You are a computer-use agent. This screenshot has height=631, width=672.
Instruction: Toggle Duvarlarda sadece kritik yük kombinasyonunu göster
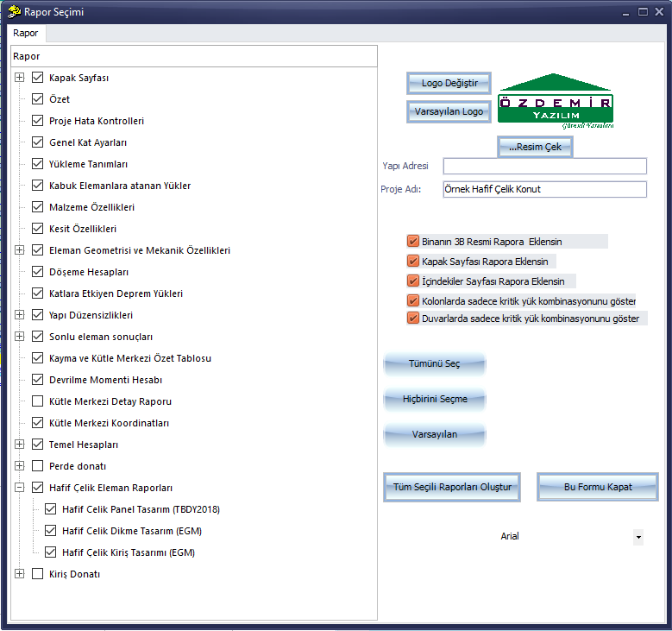[x=413, y=319]
